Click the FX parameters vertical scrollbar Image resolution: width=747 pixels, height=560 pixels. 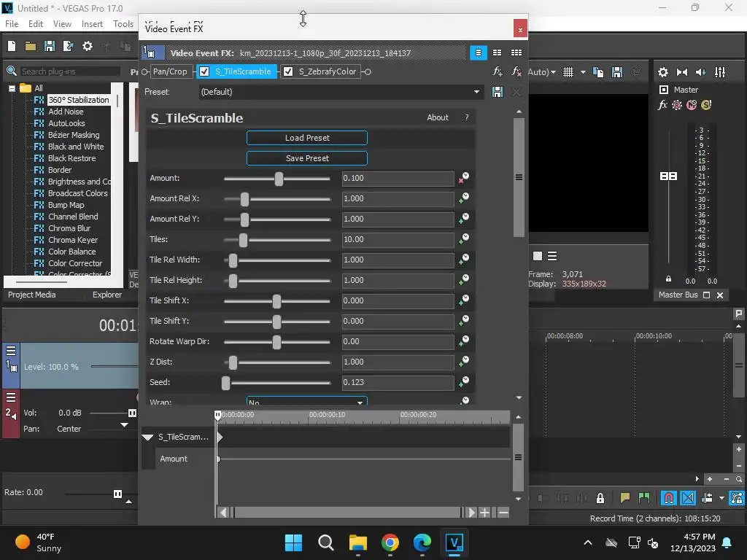tap(519, 177)
